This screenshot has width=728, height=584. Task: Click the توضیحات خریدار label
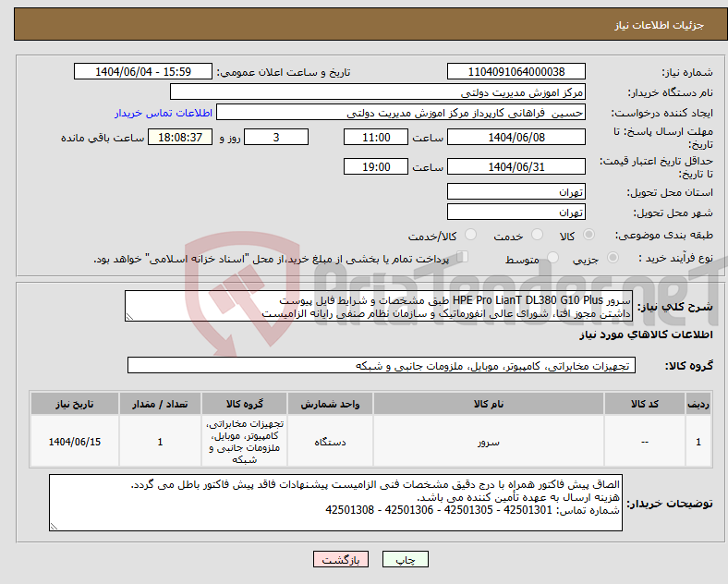[x=670, y=504]
